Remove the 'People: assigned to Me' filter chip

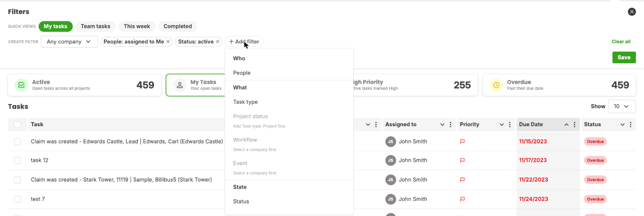point(168,41)
